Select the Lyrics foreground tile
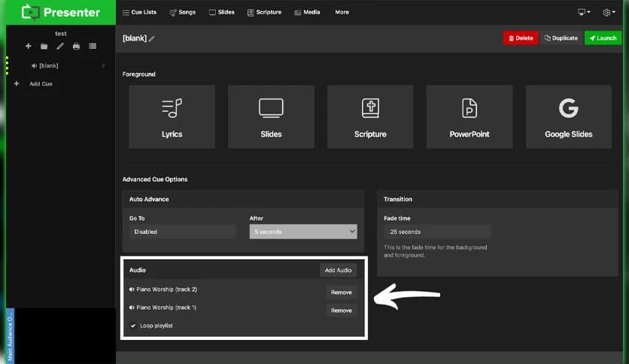The height and width of the screenshot is (364, 629). click(x=172, y=117)
